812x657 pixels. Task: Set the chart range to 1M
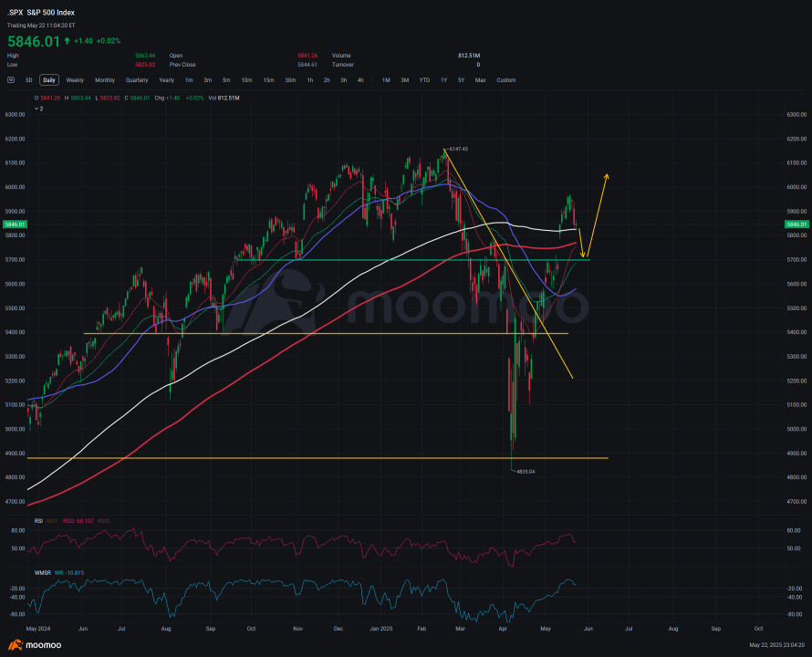(386, 80)
